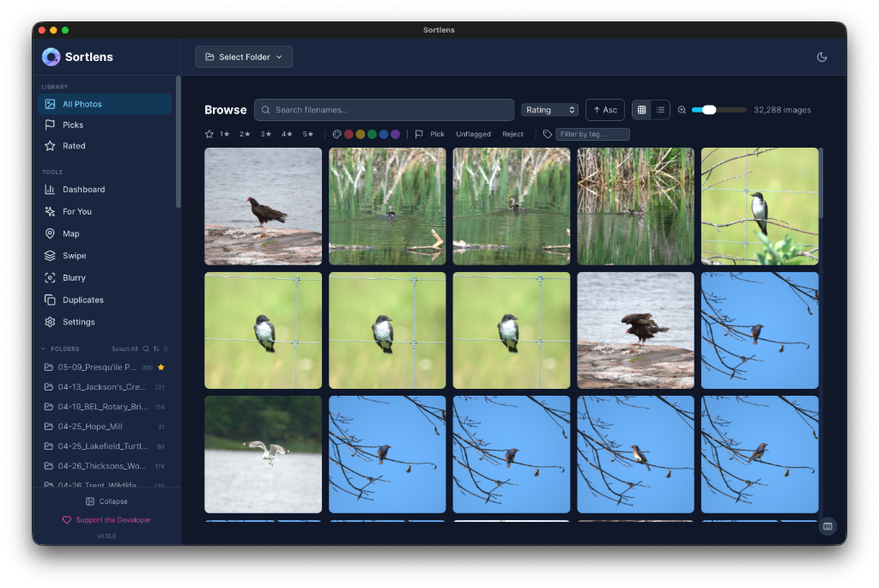The image size is (879, 588).
Task: Open the Duplicates tool
Action: tap(104, 300)
